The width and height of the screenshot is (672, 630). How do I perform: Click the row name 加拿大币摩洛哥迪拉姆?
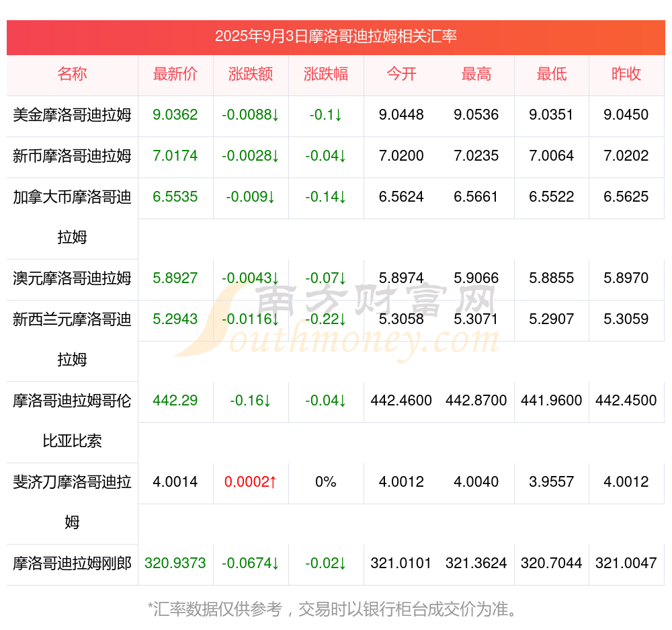click(72, 217)
